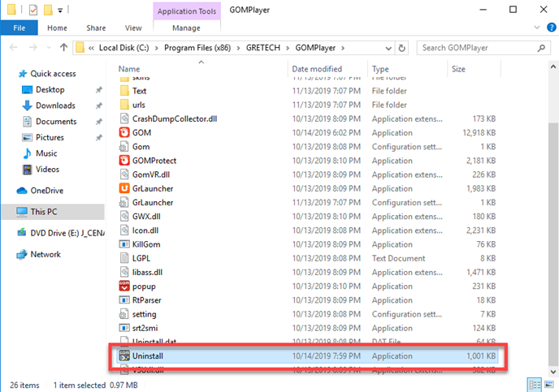Expand the chevron after Program Files (x86)
The image size is (559, 392).
(238, 48)
